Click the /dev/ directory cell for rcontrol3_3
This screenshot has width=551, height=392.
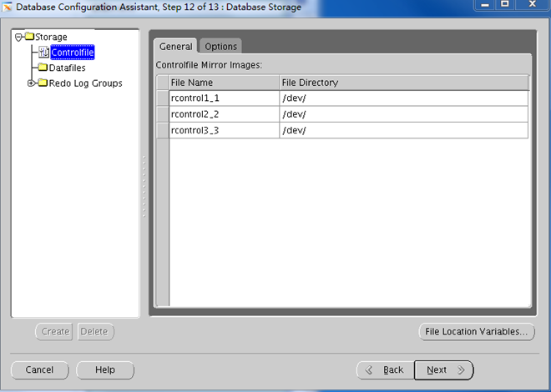click(x=404, y=131)
